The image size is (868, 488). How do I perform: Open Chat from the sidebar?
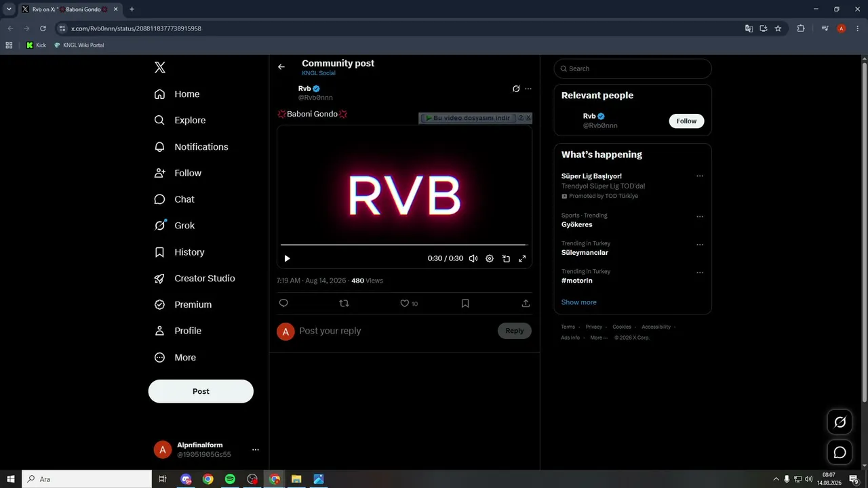tap(174, 199)
